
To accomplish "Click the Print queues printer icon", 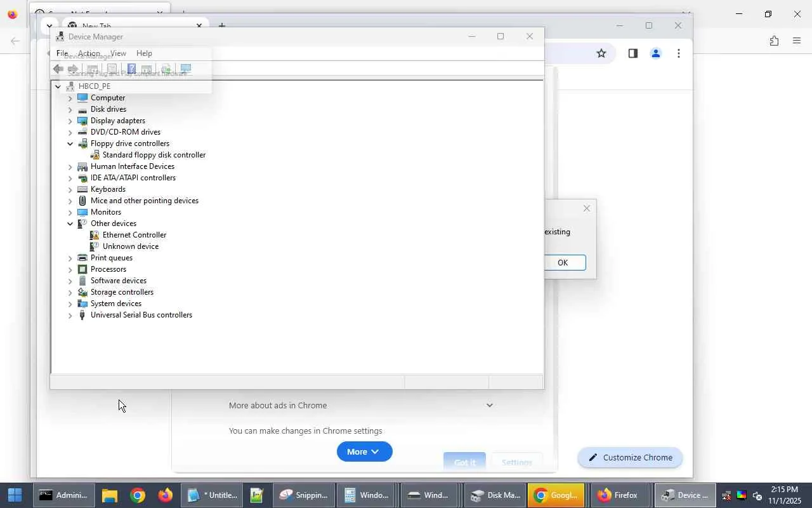I will pos(82,258).
